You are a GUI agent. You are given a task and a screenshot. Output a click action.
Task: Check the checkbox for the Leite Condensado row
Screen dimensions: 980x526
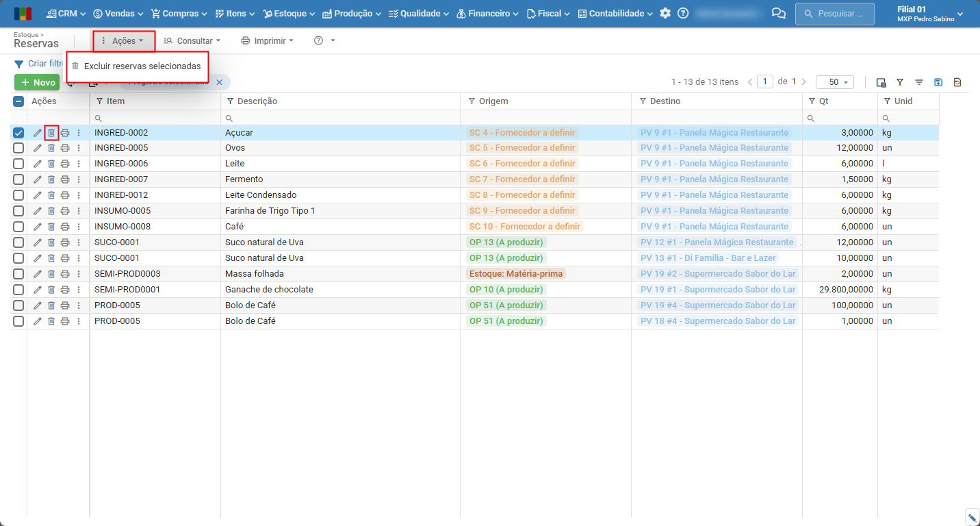(18, 195)
